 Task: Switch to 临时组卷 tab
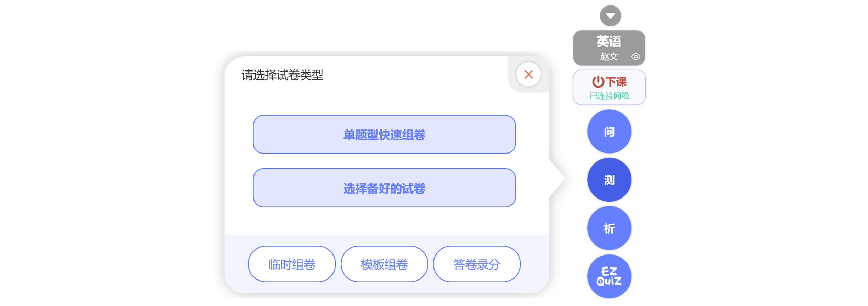point(292,264)
